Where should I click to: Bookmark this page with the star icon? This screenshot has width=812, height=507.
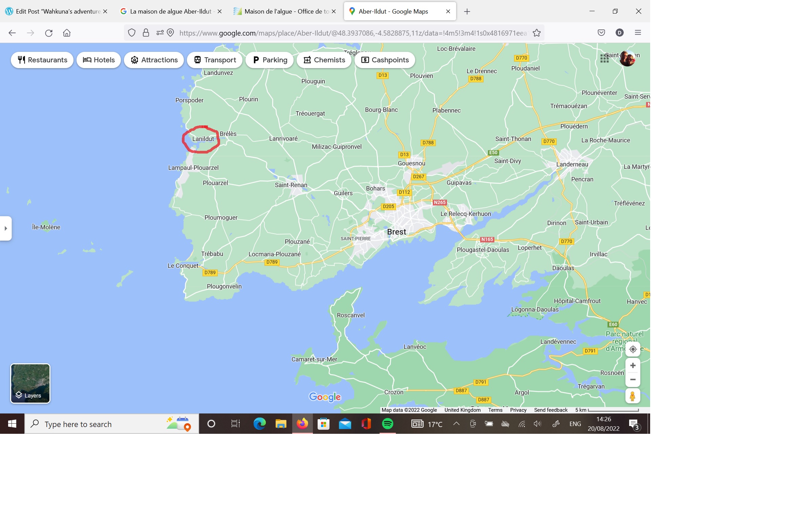[537, 33]
